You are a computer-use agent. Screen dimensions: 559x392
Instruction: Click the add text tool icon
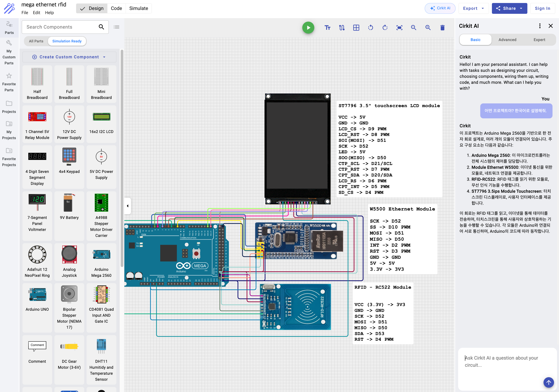[x=327, y=28]
